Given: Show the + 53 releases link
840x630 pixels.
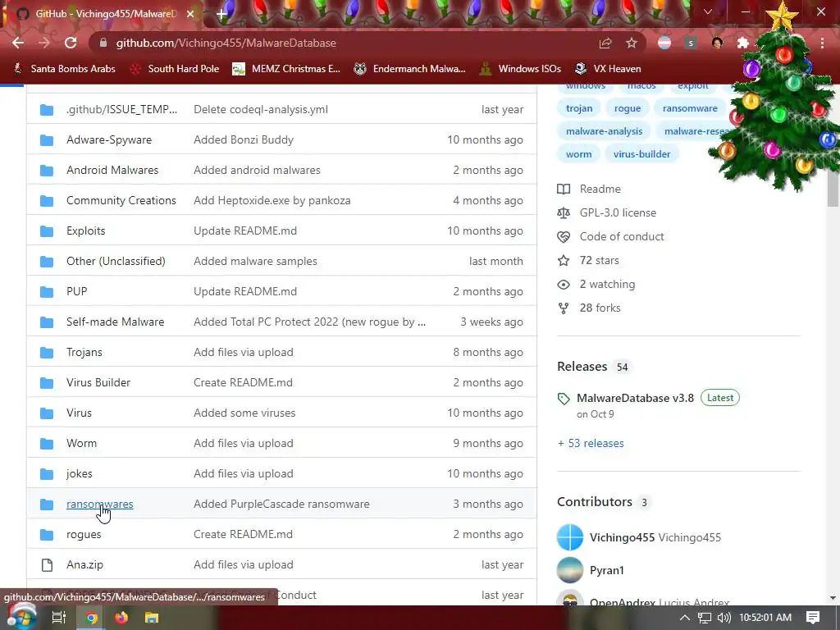Looking at the screenshot, I should [591, 444].
